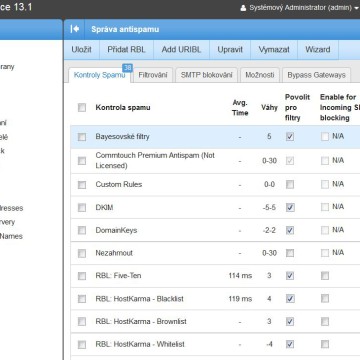
Task: Click the Uložit button
Action: [81, 50]
